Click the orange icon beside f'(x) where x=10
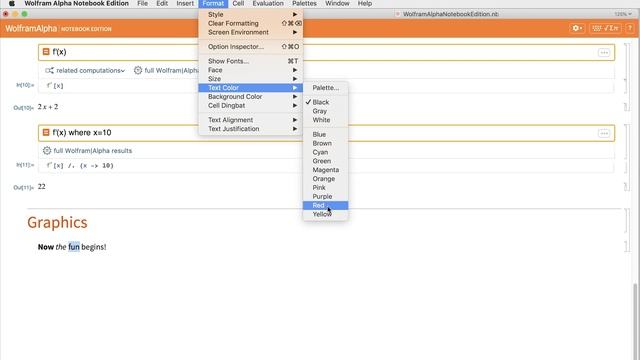 point(46,133)
